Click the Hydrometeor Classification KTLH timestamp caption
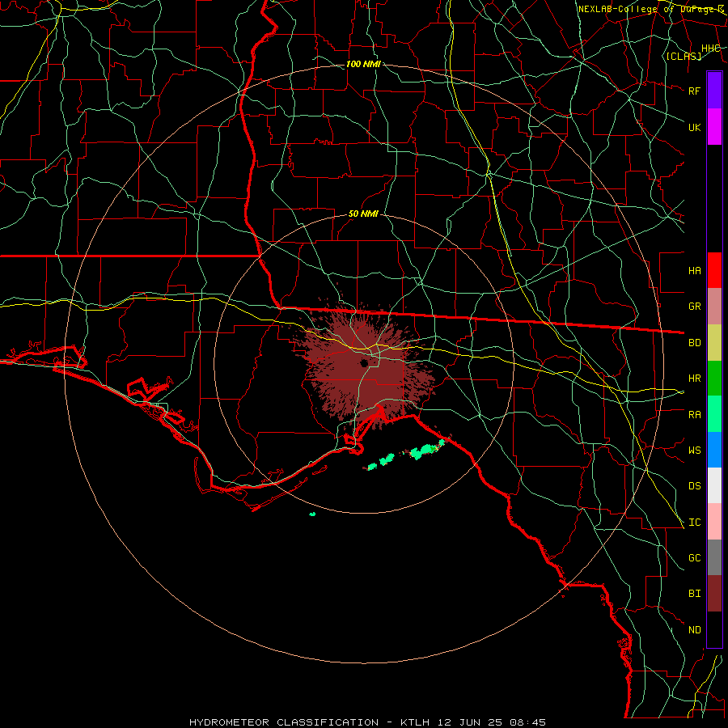The height and width of the screenshot is (728, 728). pyautogui.click(x=368, y=722)
